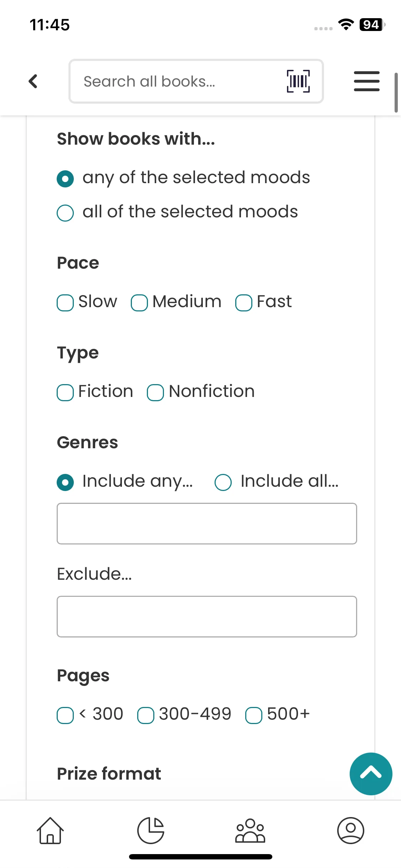Enable the Fast pace filter
The height and width of the screenshot is (868, 401).
[x=244, y=303]
